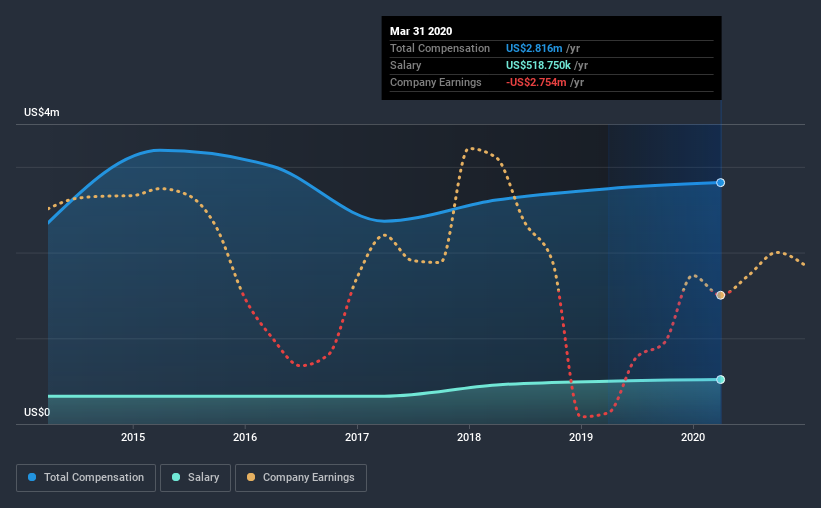
Task: Click the orange Company Earnings data point
Action: coord(720,295)
